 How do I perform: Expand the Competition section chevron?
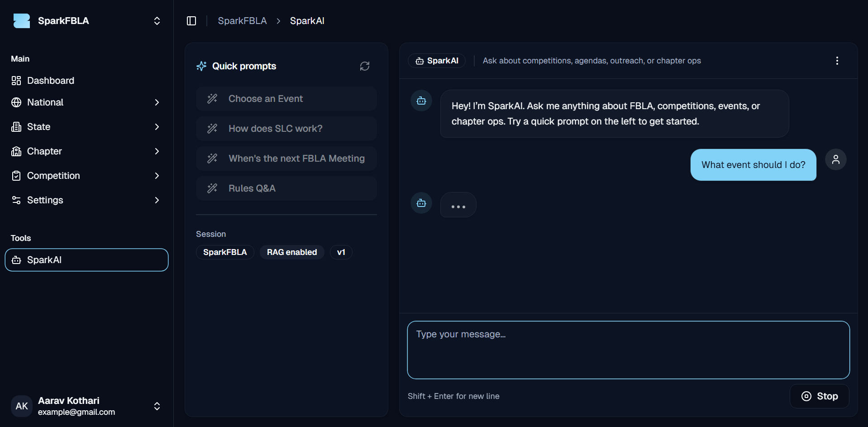[157, 176]
